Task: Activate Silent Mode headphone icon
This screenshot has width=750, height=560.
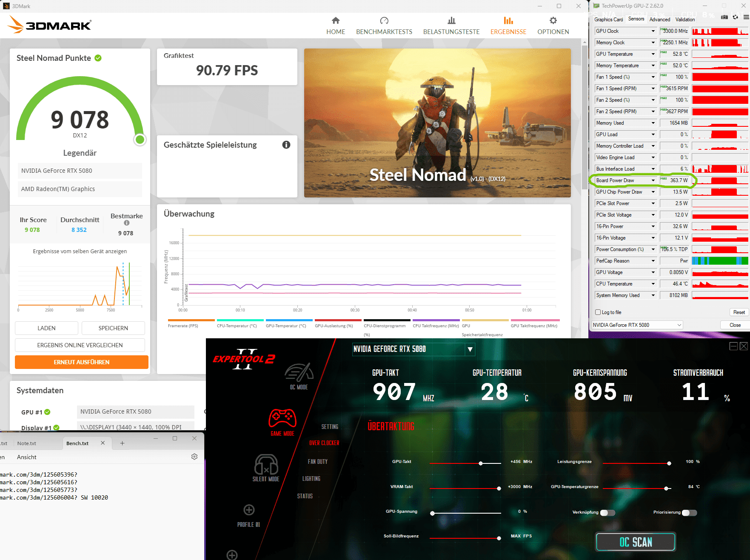Action: pyautogui.click(x=266, y=468)
